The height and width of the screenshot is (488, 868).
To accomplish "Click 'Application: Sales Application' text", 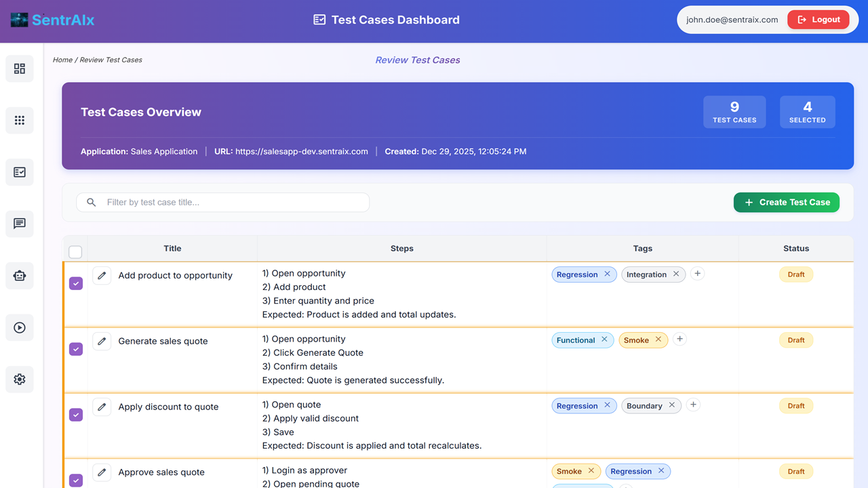I will click(x=139, y=151).
